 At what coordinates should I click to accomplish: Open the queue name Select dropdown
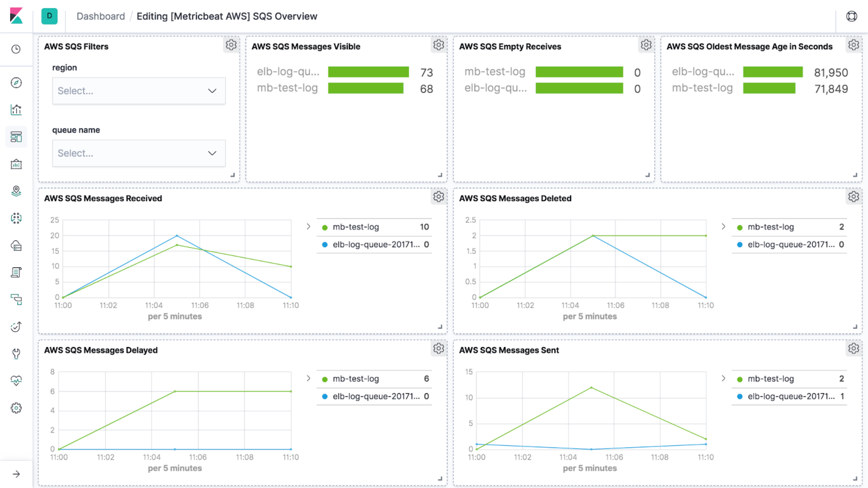pos(139,153)
